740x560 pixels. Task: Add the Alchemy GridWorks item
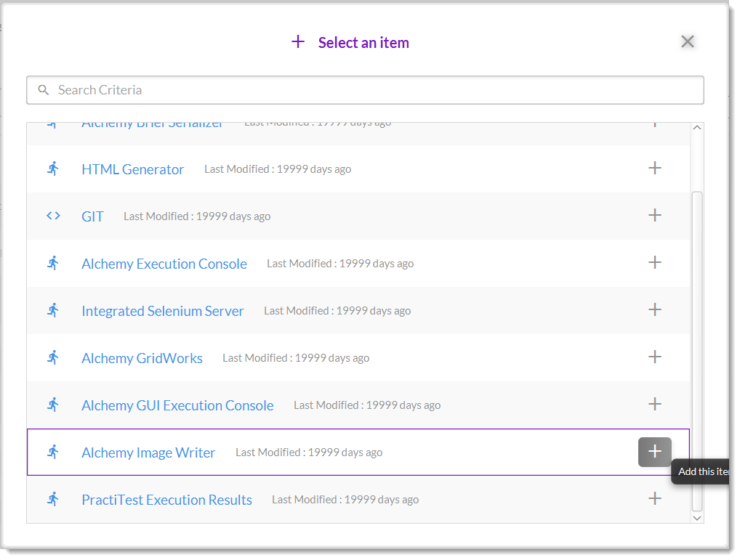point(654,357)
